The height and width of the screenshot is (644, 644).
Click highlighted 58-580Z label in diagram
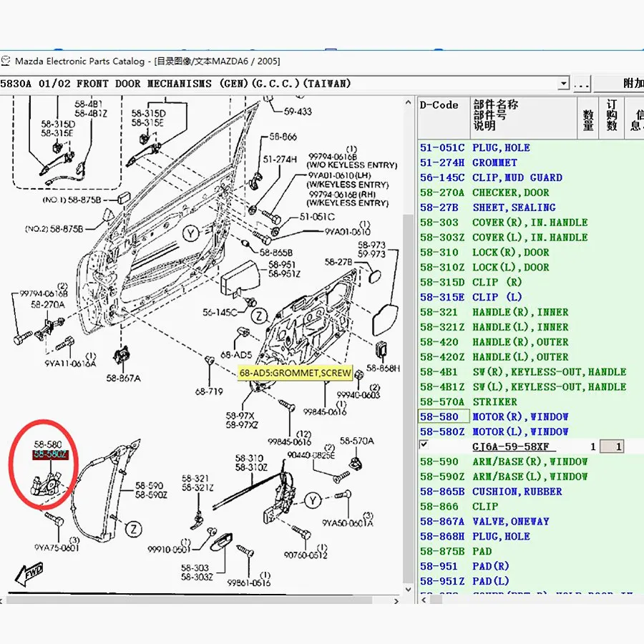(x=50, y=454)
